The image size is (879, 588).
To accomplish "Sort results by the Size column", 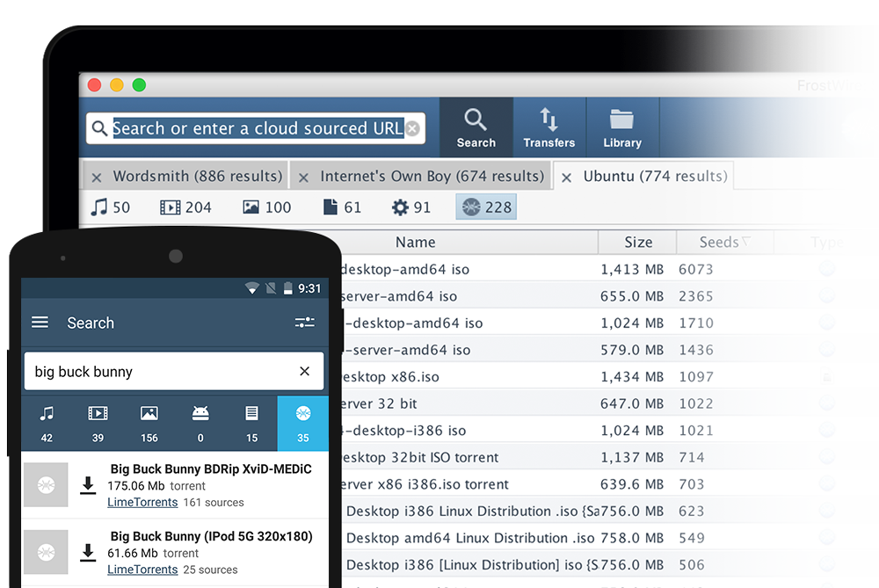I will (638, 243).
